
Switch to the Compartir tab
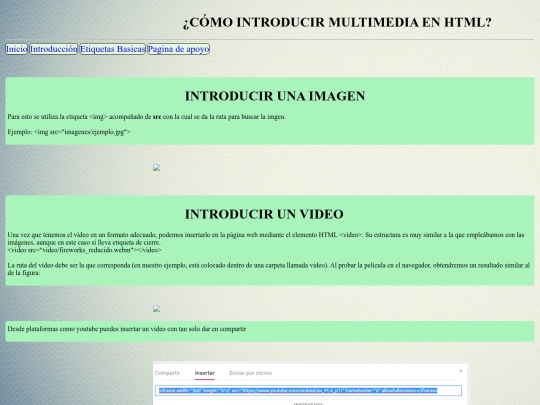[167, 373]
